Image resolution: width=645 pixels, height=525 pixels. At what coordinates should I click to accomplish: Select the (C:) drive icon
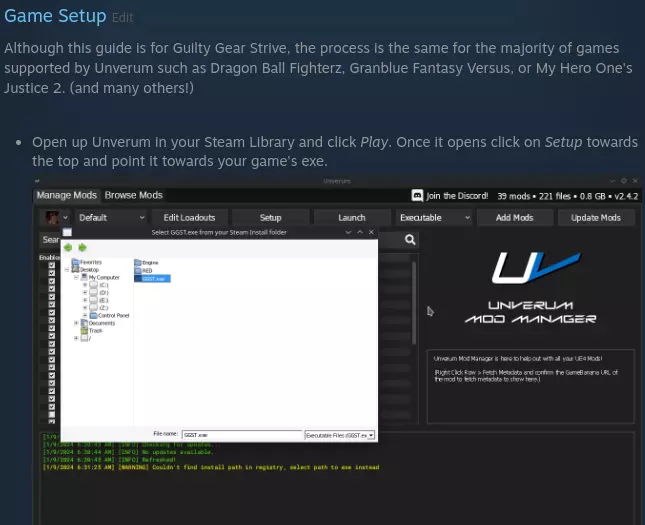tap(93, 285)
